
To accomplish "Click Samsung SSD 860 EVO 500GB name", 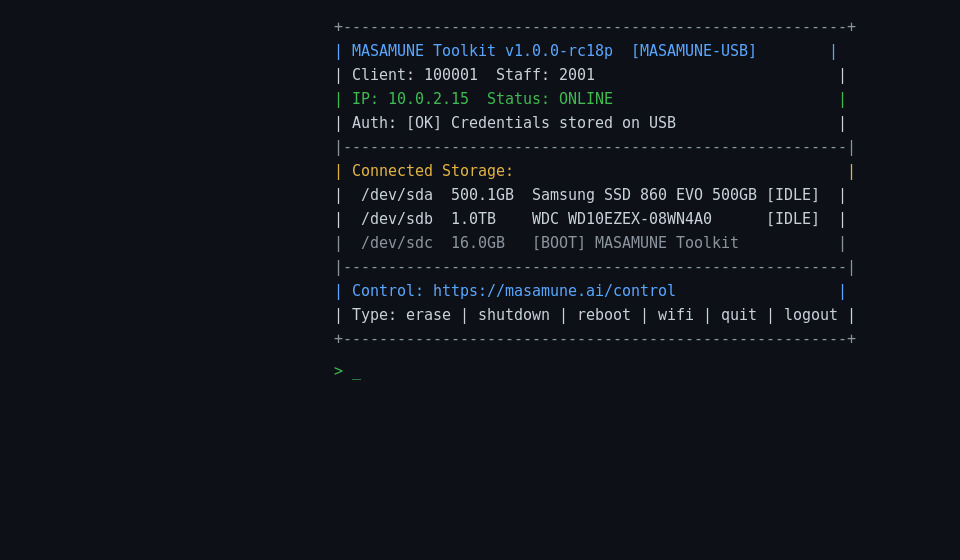I will click(644, 195).
